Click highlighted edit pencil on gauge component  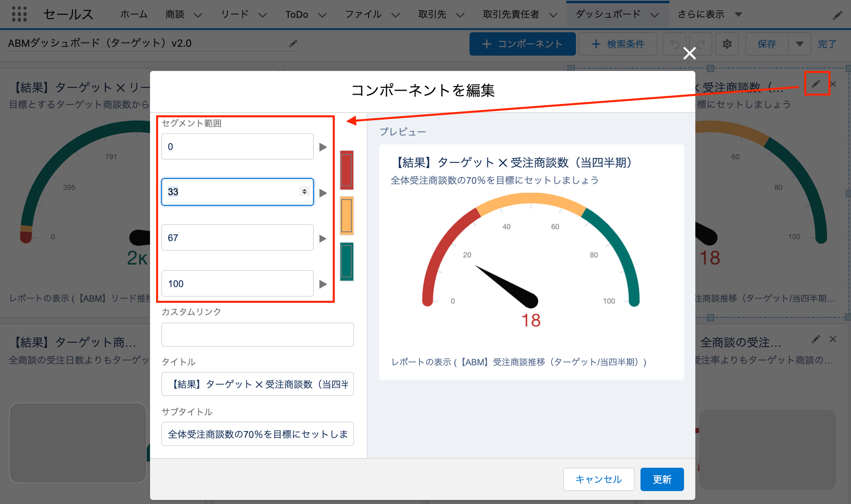[816, 84]
